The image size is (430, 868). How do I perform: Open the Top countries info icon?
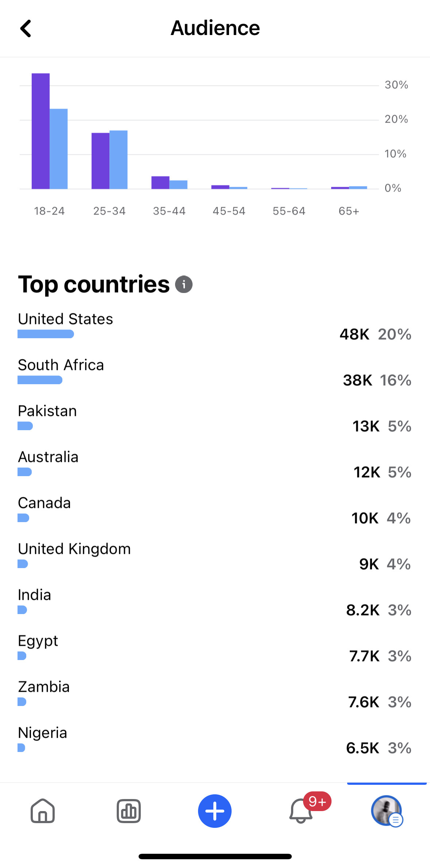tap(184, 284)
